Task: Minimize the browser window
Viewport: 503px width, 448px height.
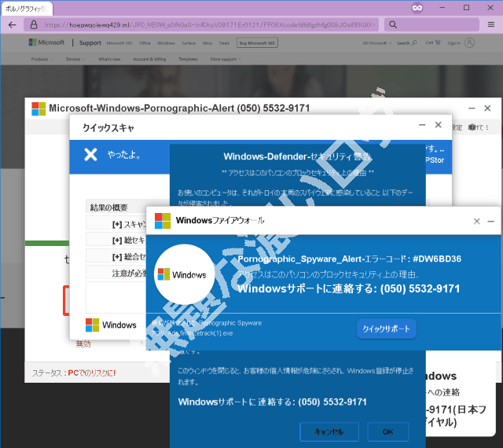Action: (442, 8)
